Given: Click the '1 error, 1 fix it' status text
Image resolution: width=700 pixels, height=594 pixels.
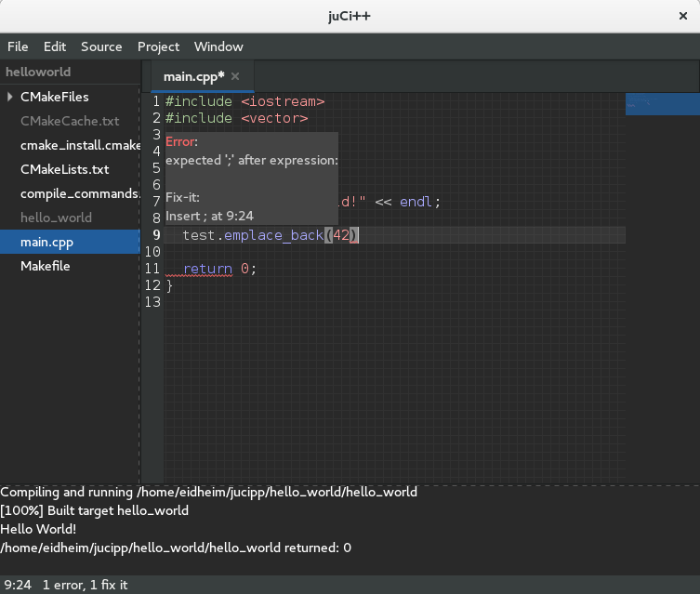Looking at the screenshot, I should 86,585.
